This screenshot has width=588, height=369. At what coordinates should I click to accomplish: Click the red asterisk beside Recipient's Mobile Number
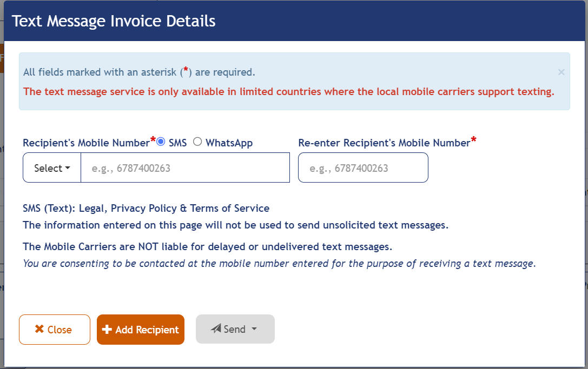click(x=154, y=138)
